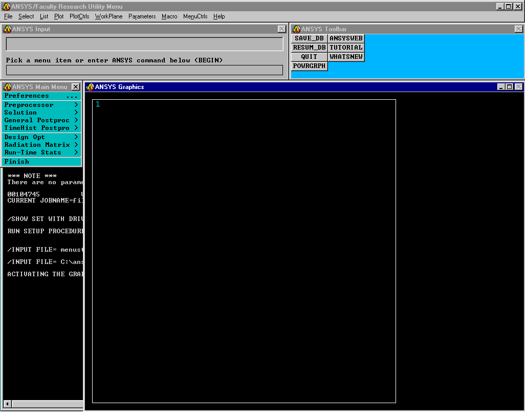
Task: Click Finish in the Main Menu
Action: pyautogui.click(x=41, y=162)
